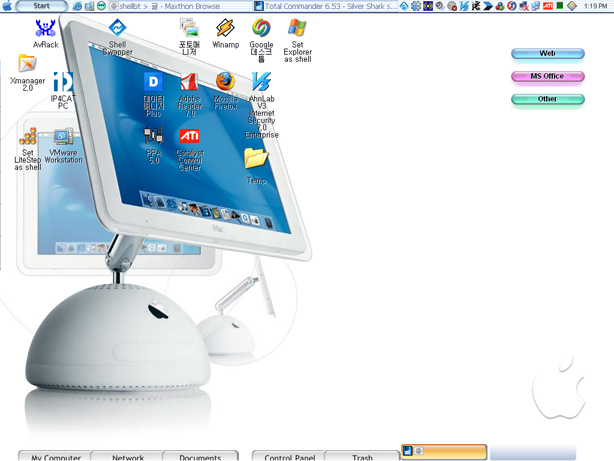
Task: Click the show desktop quick launch icon
Action: 89,6
